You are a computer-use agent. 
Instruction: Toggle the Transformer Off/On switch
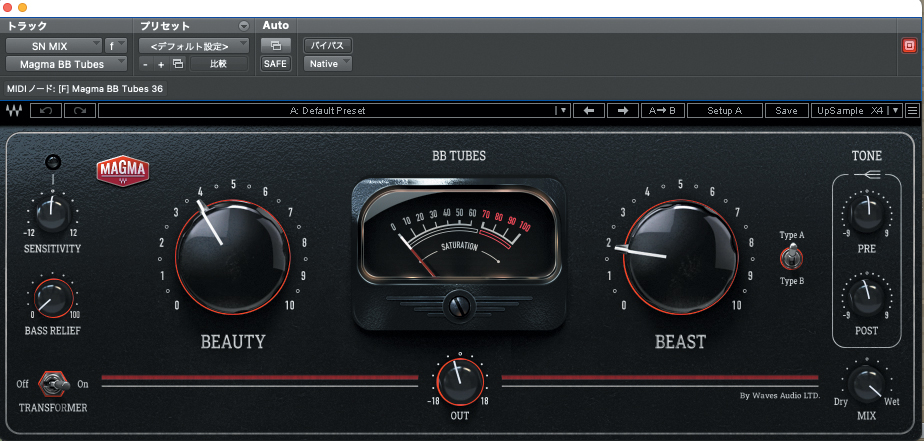(x=52, y=384)
